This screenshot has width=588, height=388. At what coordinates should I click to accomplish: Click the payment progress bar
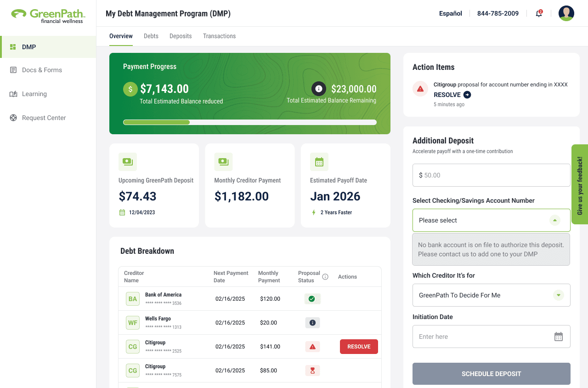pyautogui.click(x=250, y=122)
